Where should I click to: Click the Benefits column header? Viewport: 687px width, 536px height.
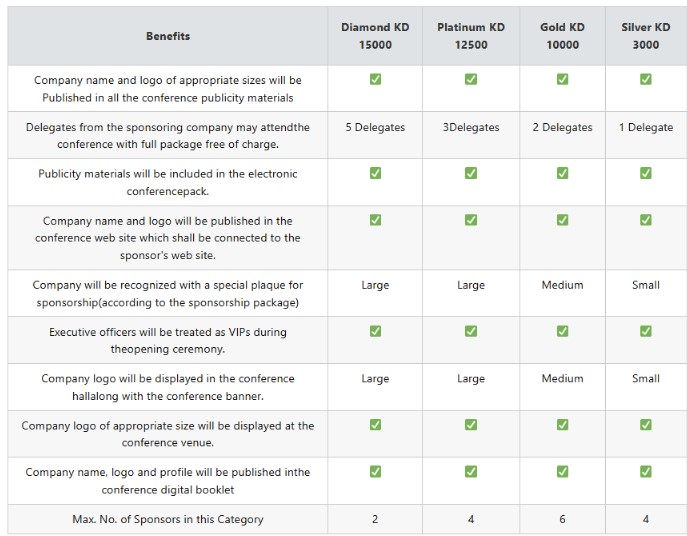point(168,36)
